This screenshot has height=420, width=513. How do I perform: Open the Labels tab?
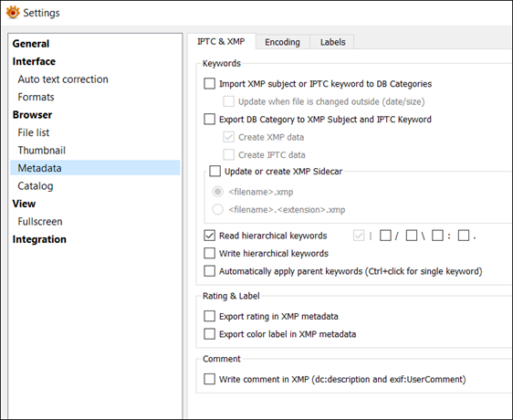coord(333,42)
